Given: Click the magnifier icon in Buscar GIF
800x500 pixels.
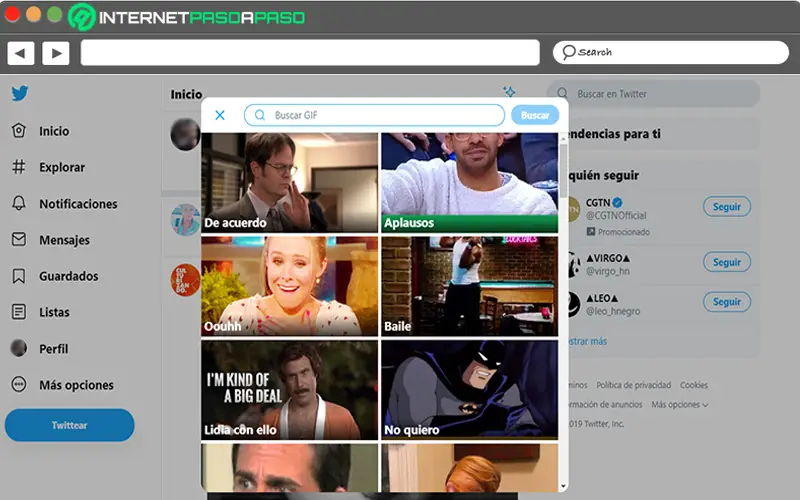Looking at the screenshot, I should pos(260,115).
